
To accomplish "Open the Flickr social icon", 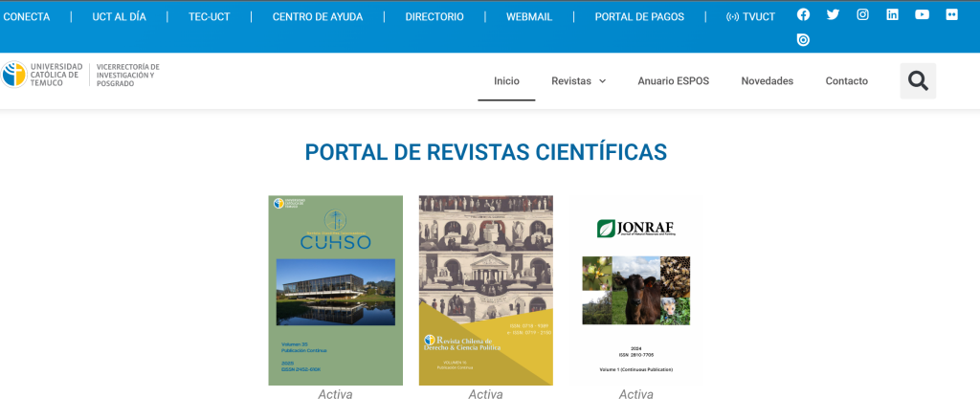I will 952,15.
